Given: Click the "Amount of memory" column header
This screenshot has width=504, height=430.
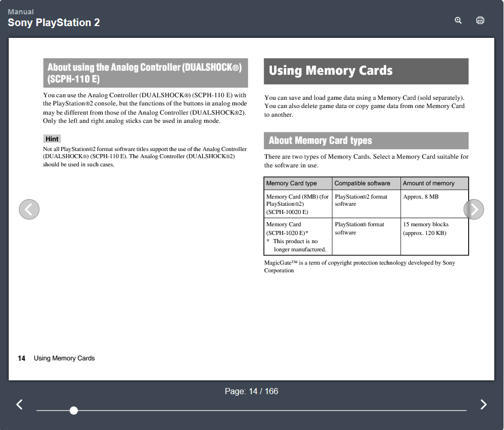Looking at the screenshot, I should point(429,183).
